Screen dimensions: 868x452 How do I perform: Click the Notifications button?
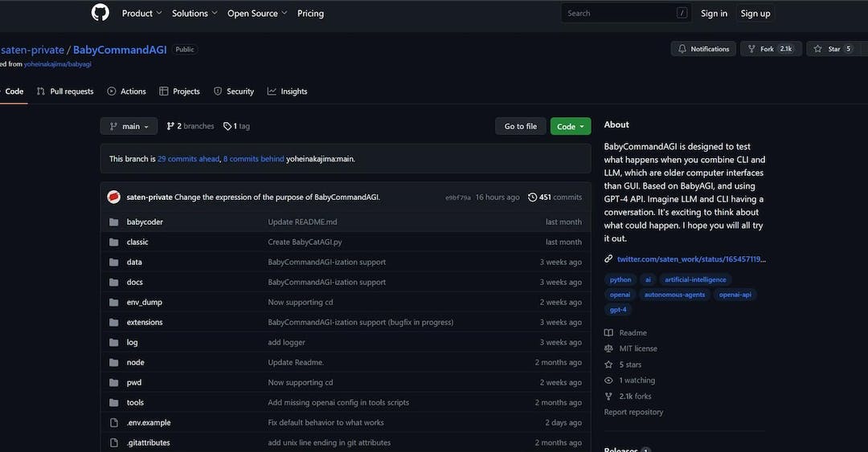click(x=703, y=49)
